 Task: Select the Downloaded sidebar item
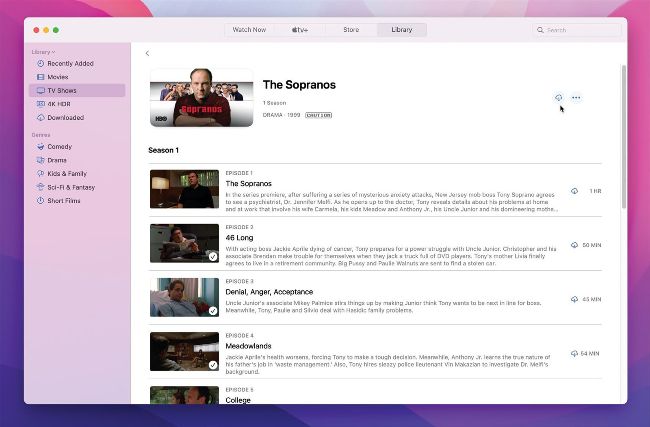pyautogui.click(x=66, y=117)
